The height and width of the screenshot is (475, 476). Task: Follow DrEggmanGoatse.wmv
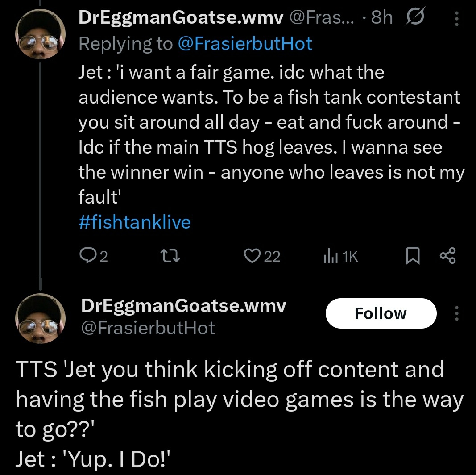[381, 313]
